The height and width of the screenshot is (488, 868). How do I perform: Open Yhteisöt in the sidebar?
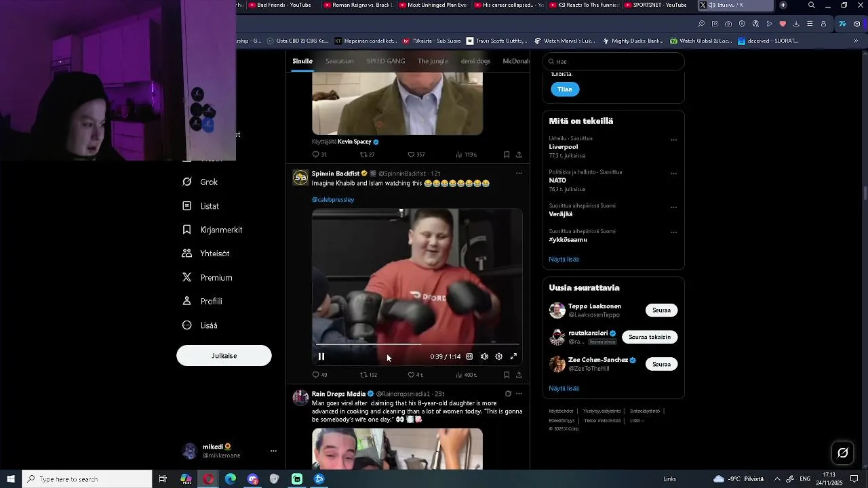click(206, 253)
